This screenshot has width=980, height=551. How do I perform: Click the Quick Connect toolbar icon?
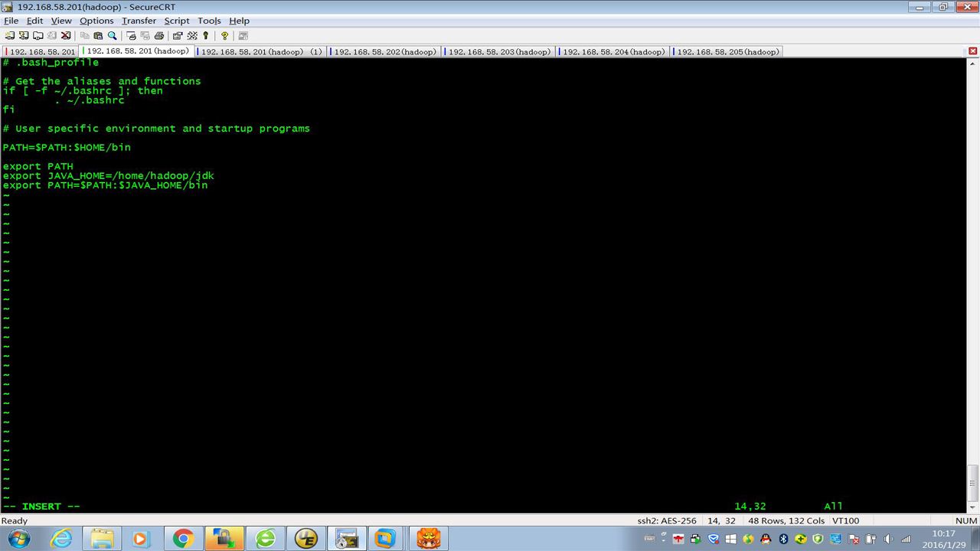pyautogui.click(x=24, y=35)
